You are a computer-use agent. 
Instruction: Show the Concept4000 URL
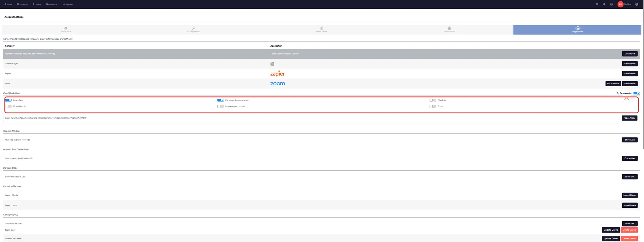(630, 224)
